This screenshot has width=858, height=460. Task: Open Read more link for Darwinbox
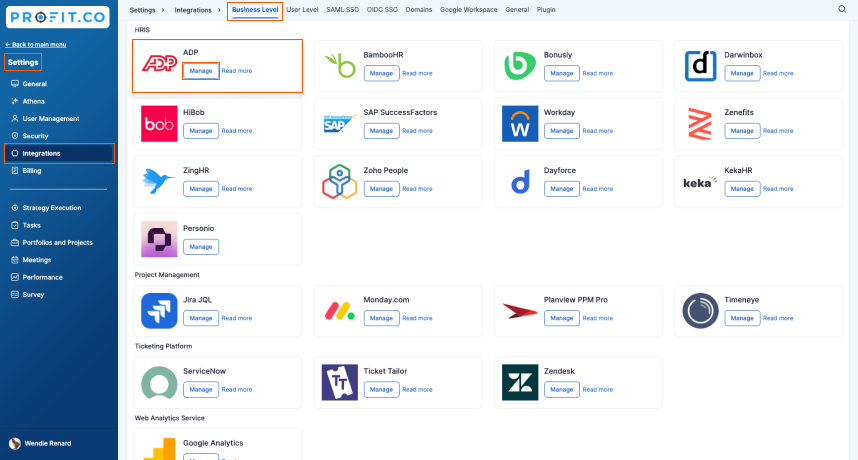(778, 73)
